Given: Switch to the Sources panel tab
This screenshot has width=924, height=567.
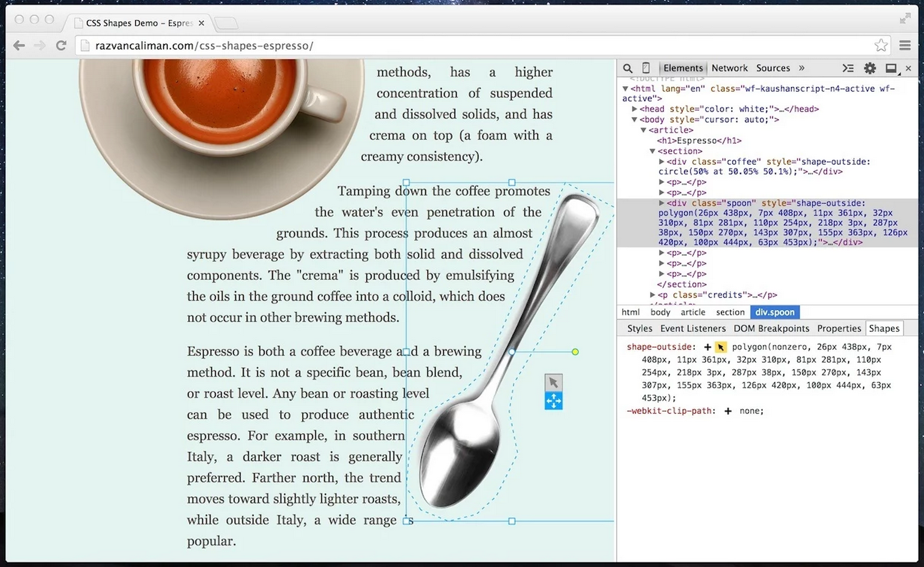Looking at the screenshot, I should click(773, 68).
